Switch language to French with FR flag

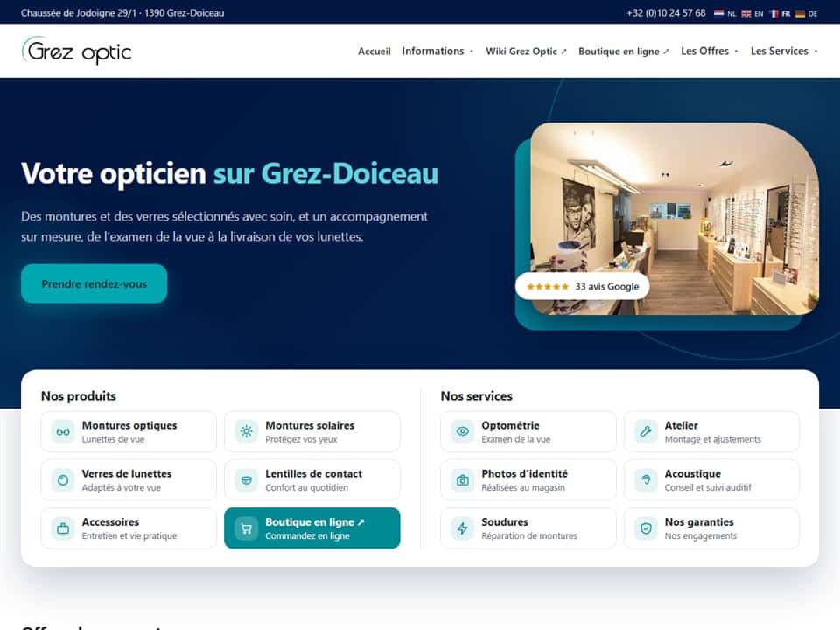click(780, 13)
